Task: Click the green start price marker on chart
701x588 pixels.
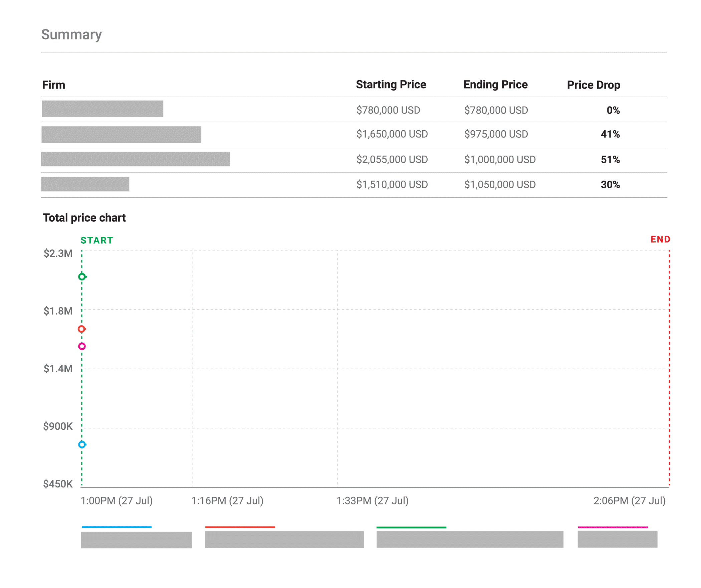Action: click(x=82, y=277)
